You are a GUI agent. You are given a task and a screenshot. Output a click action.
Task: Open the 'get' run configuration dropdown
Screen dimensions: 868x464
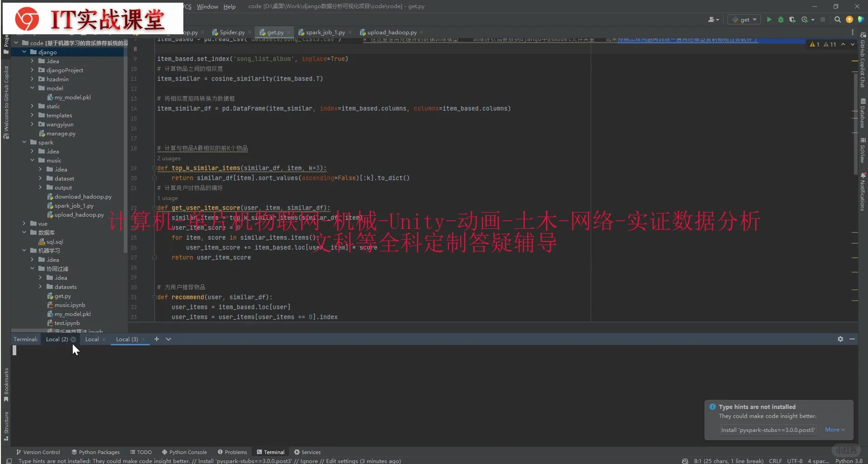pyautogui.click(x=744, y=19)
